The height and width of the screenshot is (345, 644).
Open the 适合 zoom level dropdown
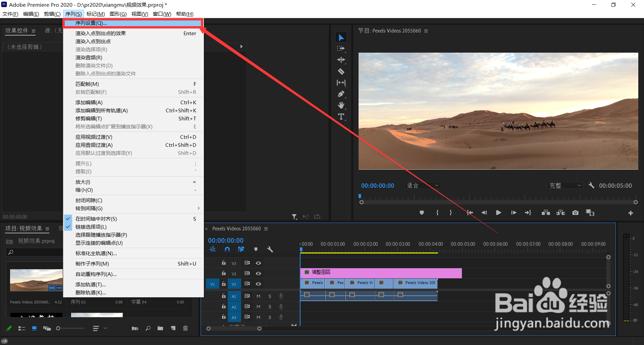click(423, 185)
